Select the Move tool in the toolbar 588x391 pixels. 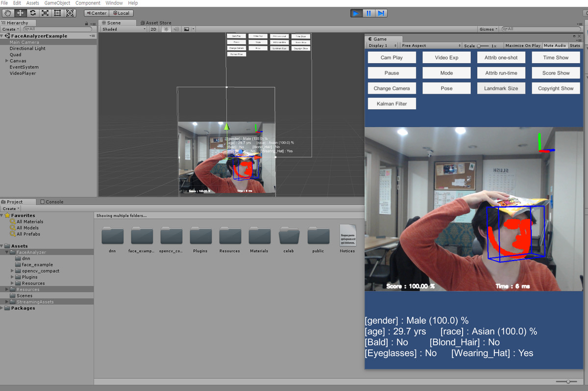[x=21, y=13]
